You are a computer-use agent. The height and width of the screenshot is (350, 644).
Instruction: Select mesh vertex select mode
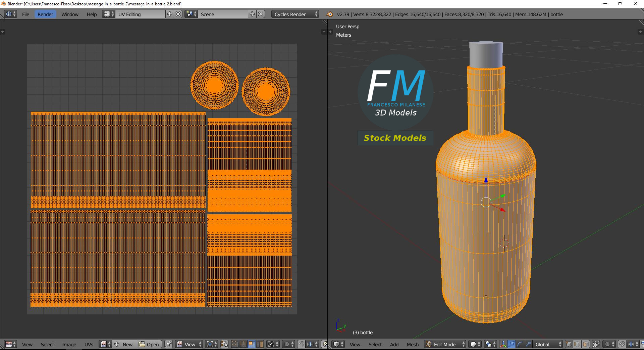tap(569, 344)
